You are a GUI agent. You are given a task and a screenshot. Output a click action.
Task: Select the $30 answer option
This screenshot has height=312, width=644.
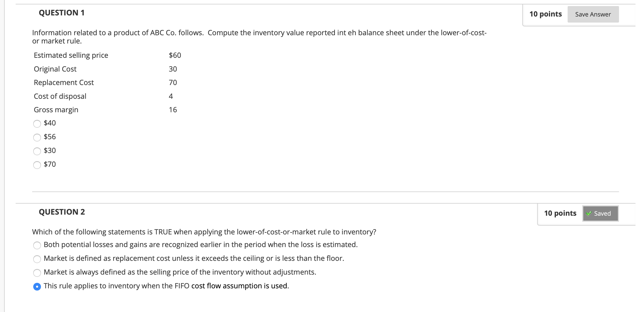point(37,151)
